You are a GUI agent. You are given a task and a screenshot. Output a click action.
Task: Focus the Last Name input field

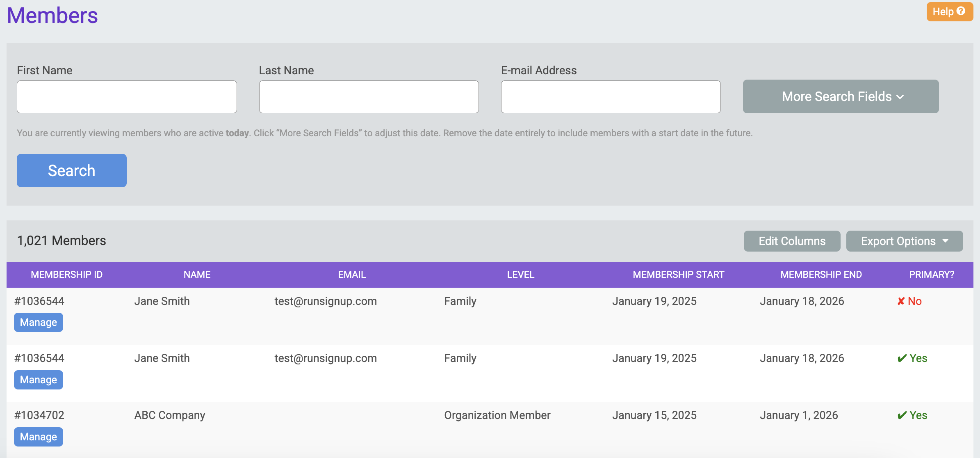point(369,97)
